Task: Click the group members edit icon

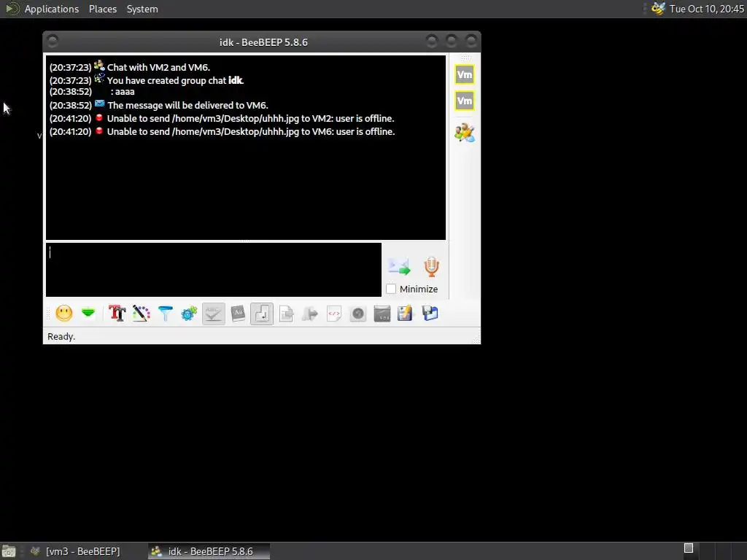Action: point(465,133)
